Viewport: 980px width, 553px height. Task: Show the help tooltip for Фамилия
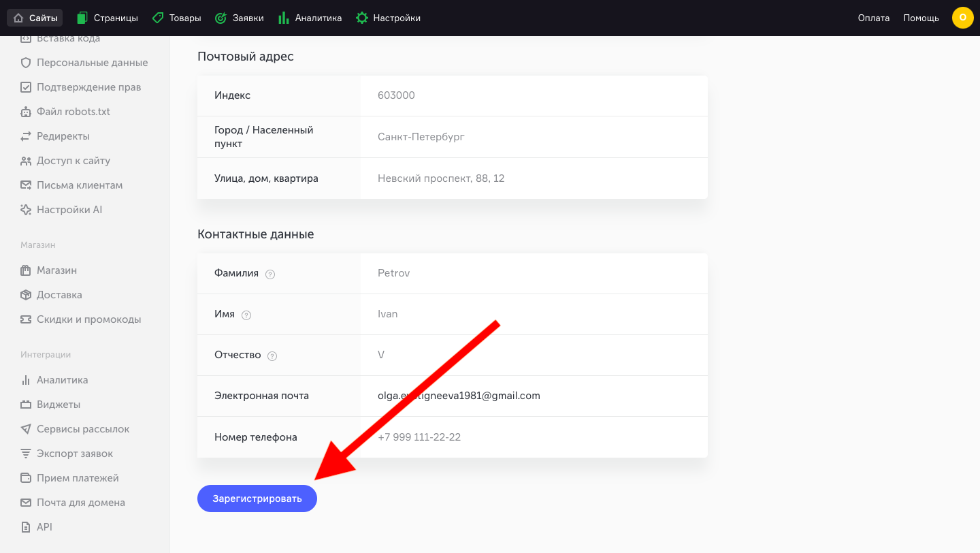pyautogui.click(x=270, y=274)
